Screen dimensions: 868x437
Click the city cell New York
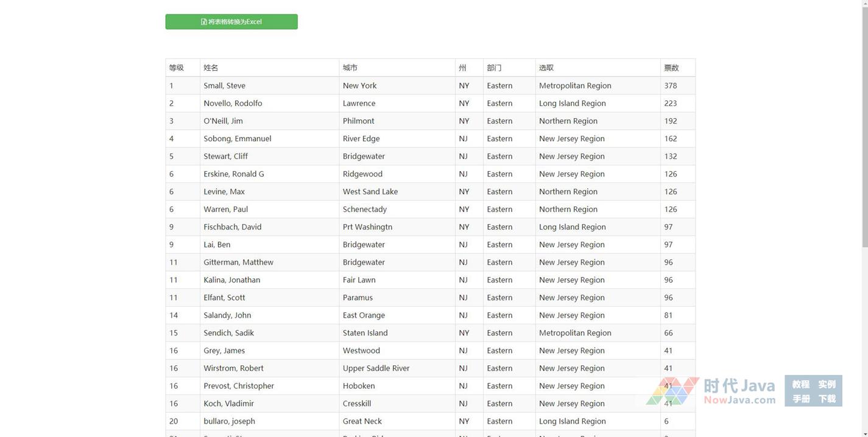coord(397,86)
